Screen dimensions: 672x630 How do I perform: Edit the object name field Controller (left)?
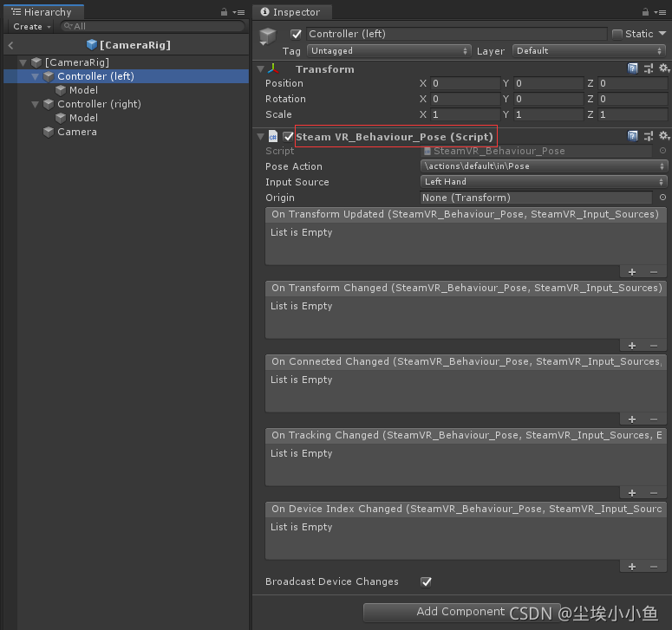456,34
